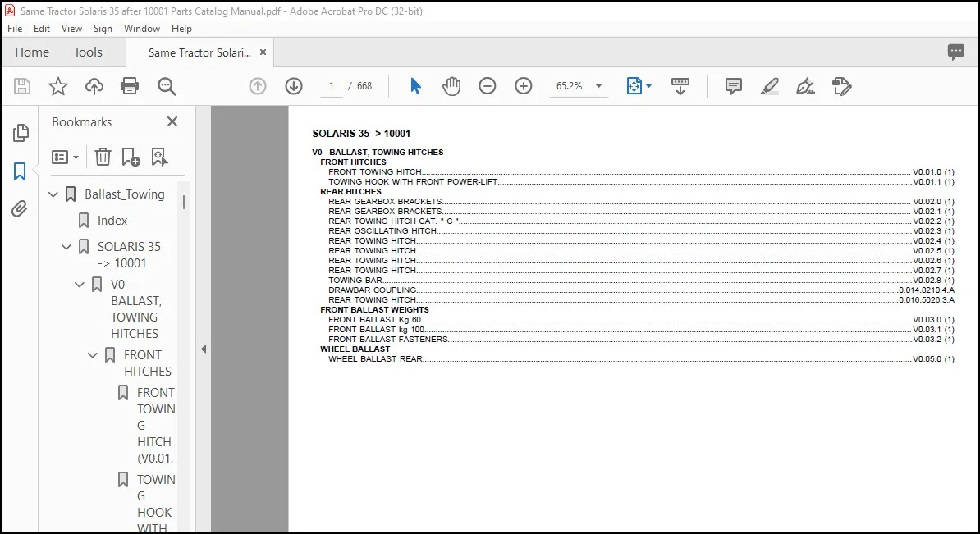This screenshot has height=534, width=980.
Task: Go to previous page arrow
Action: click(258, 86)
